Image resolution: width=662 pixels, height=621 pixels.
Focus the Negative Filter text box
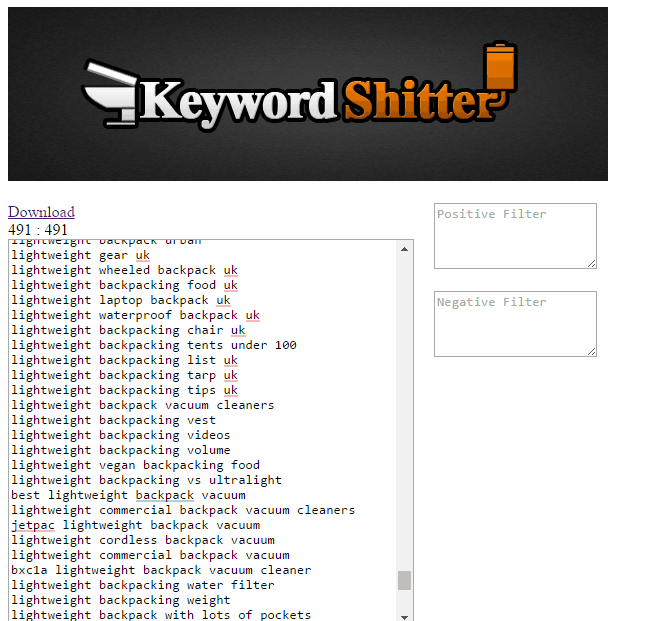(515, 324)
